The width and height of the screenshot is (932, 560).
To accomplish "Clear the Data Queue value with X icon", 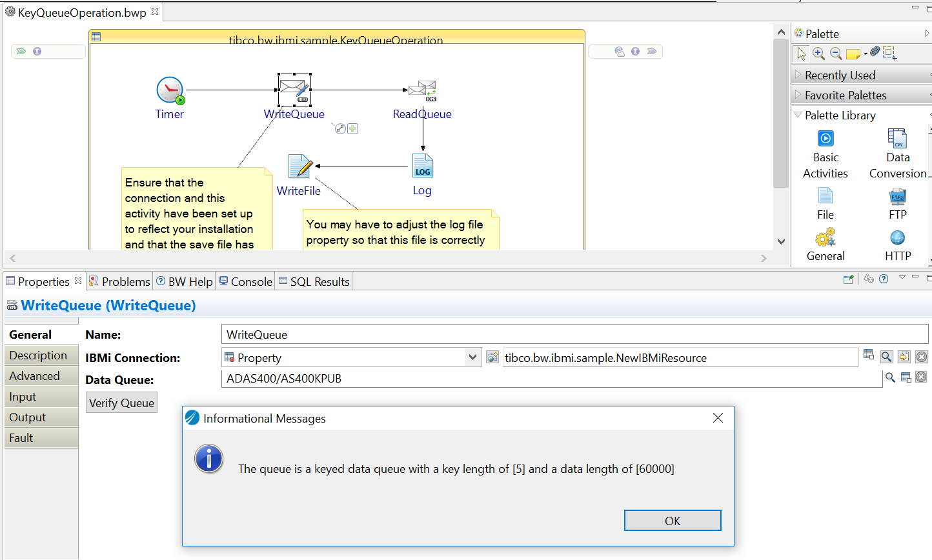I will click(921, 377).
